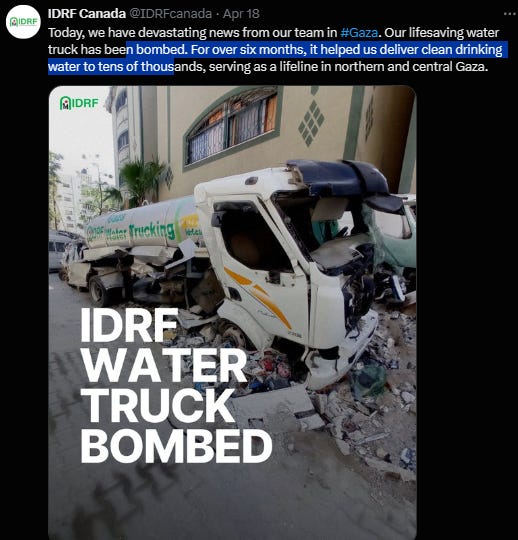Click the 'IDRF' headline word in the image
The image size is (518, 540).
click(x=129, y=325)
